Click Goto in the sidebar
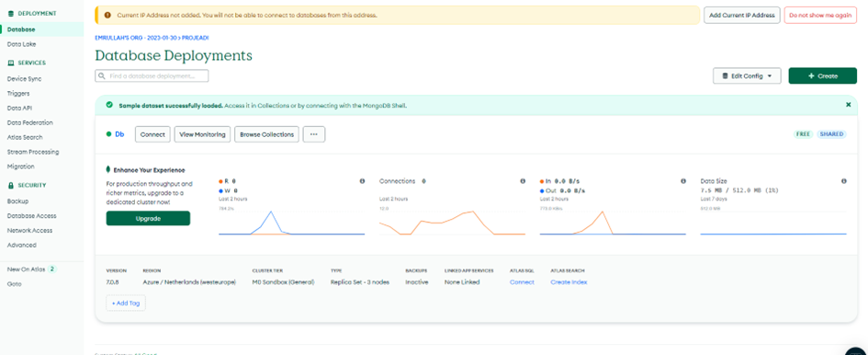Screen dimensions: 868x355 tap(15, 283)
